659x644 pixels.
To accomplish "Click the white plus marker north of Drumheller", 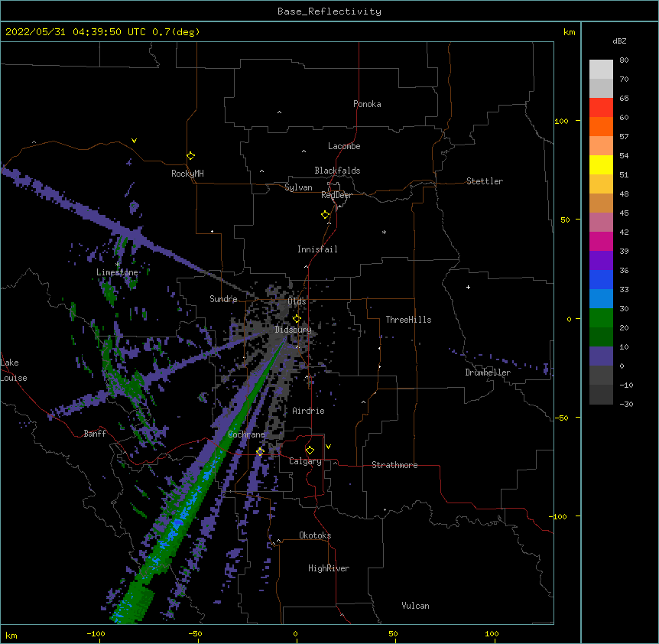I will tap(468, 287).
